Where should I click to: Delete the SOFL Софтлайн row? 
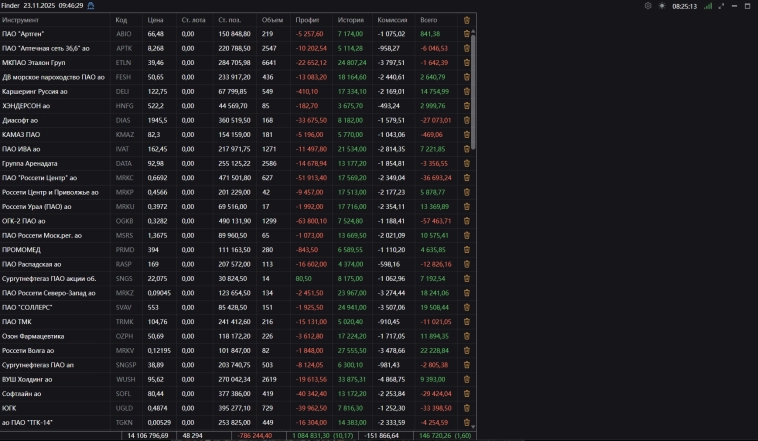click(466, 394)
